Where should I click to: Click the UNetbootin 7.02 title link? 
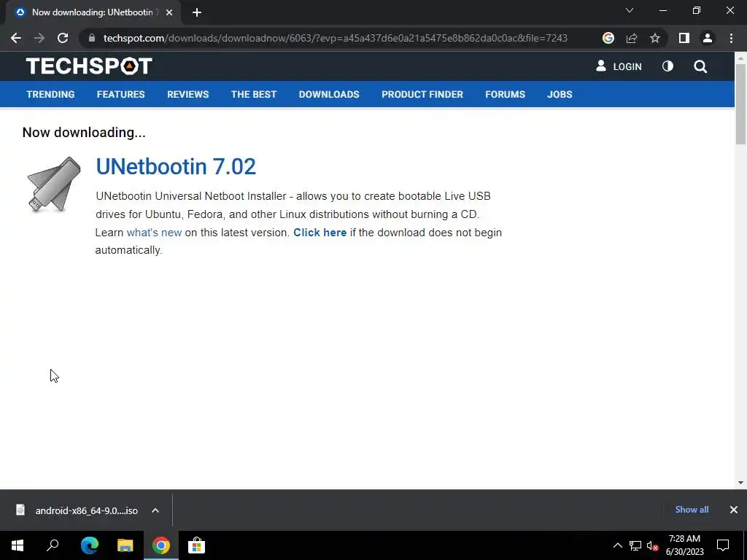[176, 167]
